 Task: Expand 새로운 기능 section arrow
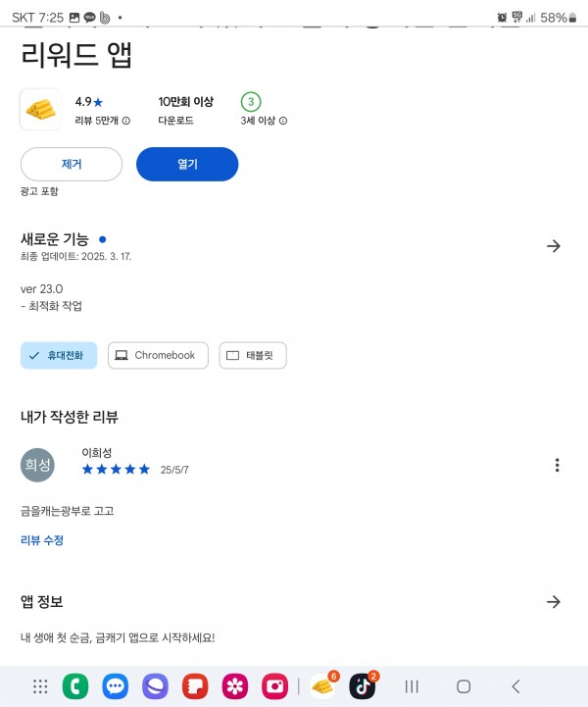[x=554, y=246]
